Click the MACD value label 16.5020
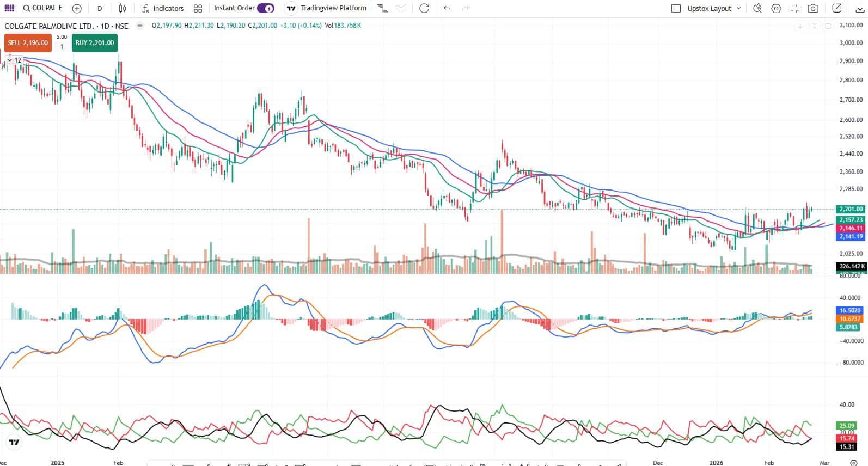This screenshot has width=868, height=466. tap(849, 310)
